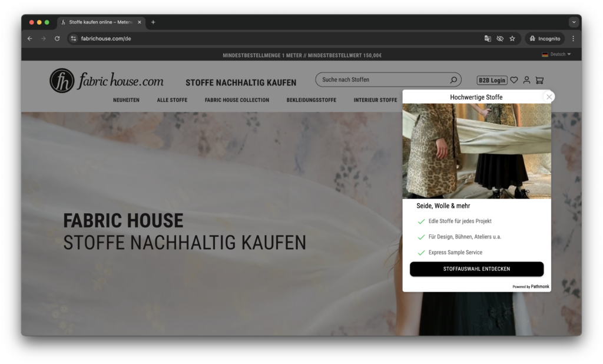Toggle the eye icon in the address bar
Screen dimensions: 603x364
pyautogui.click(x=499, y=38)
